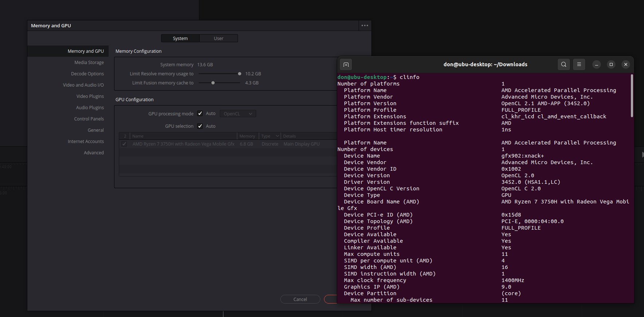Click the terminal new tab icon
Viewport: 644px width, 317px height.
click(346, 64)
